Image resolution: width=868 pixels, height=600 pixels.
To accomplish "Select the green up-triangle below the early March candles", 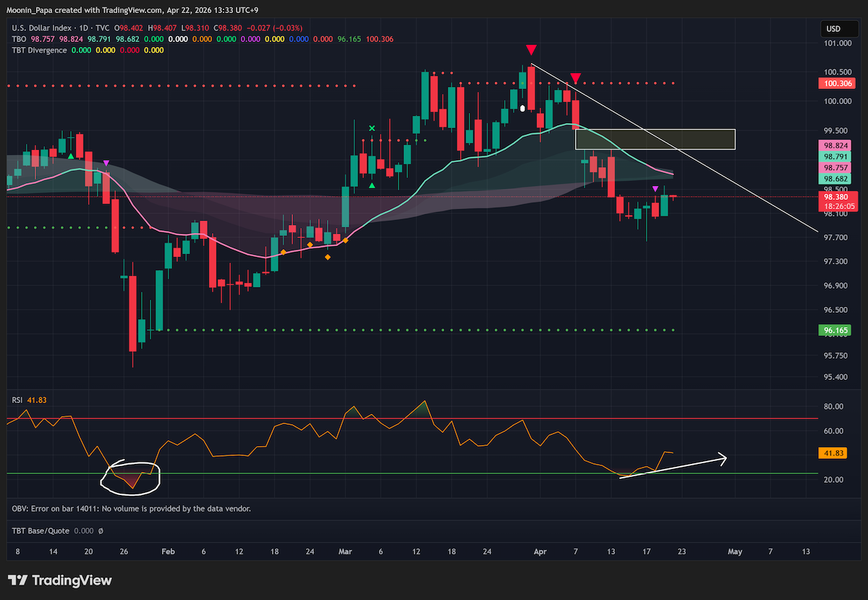I will click(372, 186).
